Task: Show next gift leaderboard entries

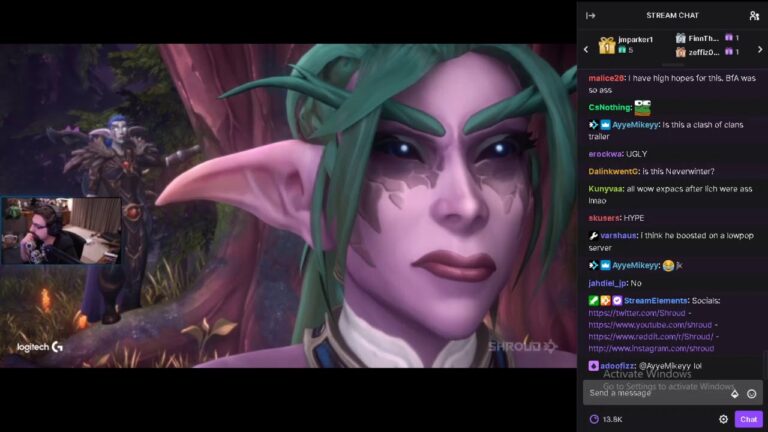Action: [760, 49]
